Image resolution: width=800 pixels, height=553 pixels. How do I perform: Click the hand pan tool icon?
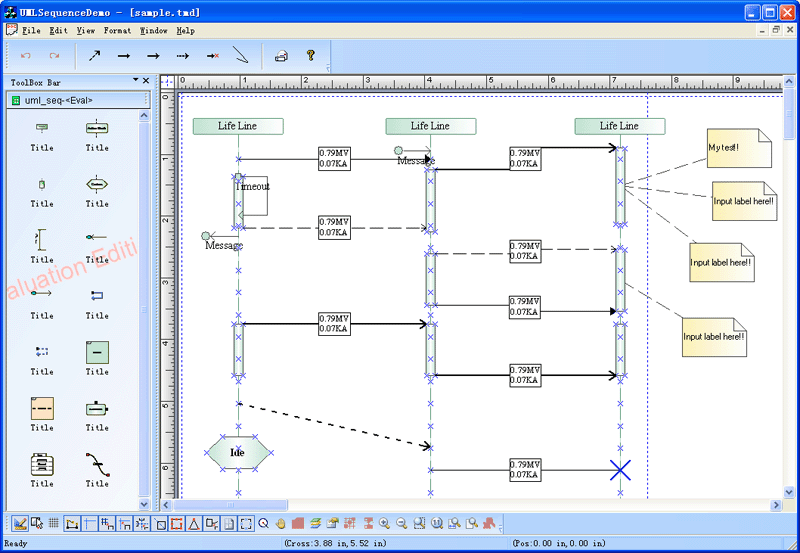pos(281,523)
